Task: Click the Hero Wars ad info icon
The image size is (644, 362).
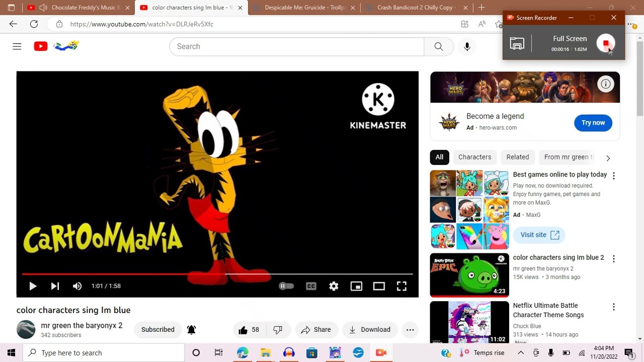Action: (606, 84)
